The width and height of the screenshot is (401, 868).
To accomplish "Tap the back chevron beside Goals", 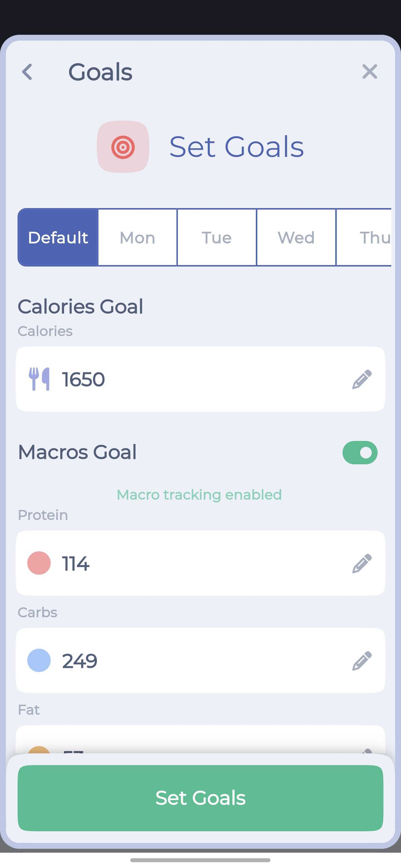I will point(27,72).
